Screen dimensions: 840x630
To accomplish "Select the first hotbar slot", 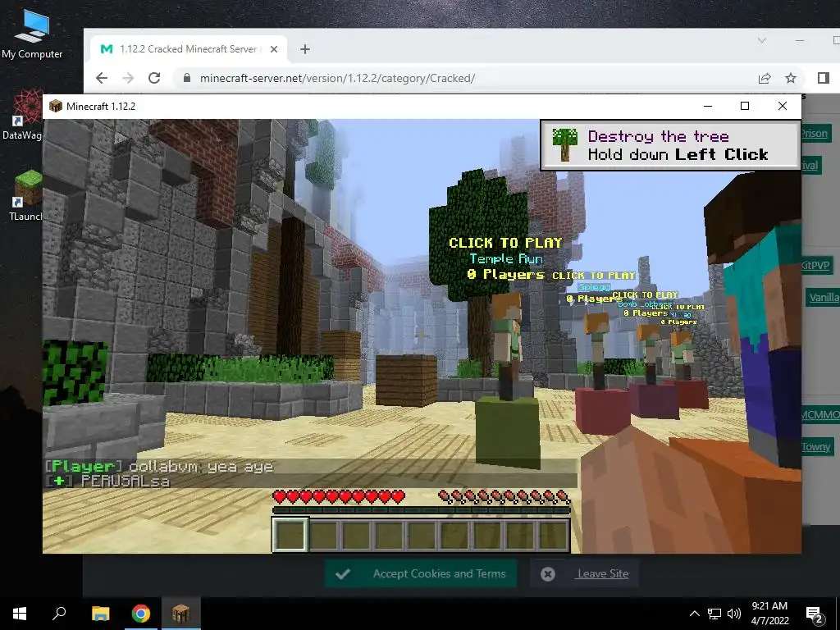I will [290, 535].
